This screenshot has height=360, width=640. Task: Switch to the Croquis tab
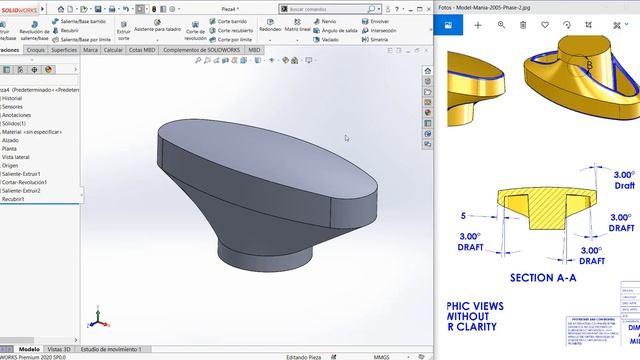point(36,50)
